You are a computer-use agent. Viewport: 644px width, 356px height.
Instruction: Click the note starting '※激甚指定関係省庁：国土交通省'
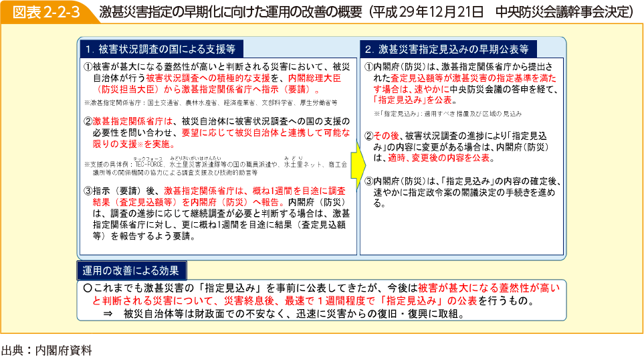tap(211, 103)
